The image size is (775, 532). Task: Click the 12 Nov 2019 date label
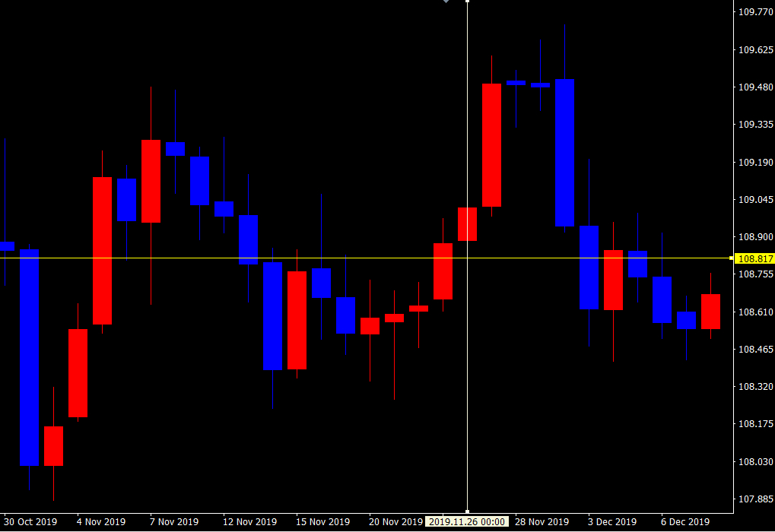[249, 521]
